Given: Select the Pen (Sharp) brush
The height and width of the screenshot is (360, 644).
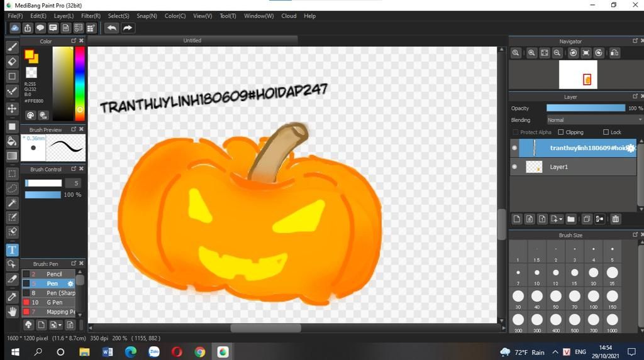Looking at the screenshot, I should click(49, 293).
